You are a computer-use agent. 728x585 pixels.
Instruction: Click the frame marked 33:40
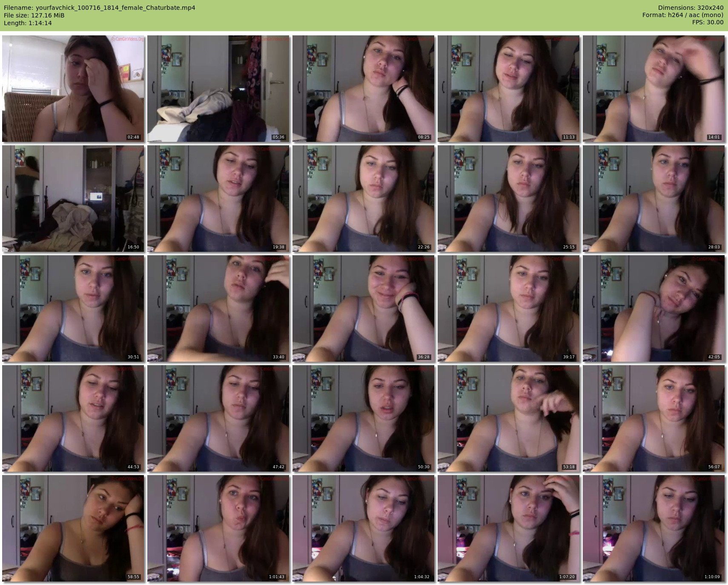click(218, 308)
